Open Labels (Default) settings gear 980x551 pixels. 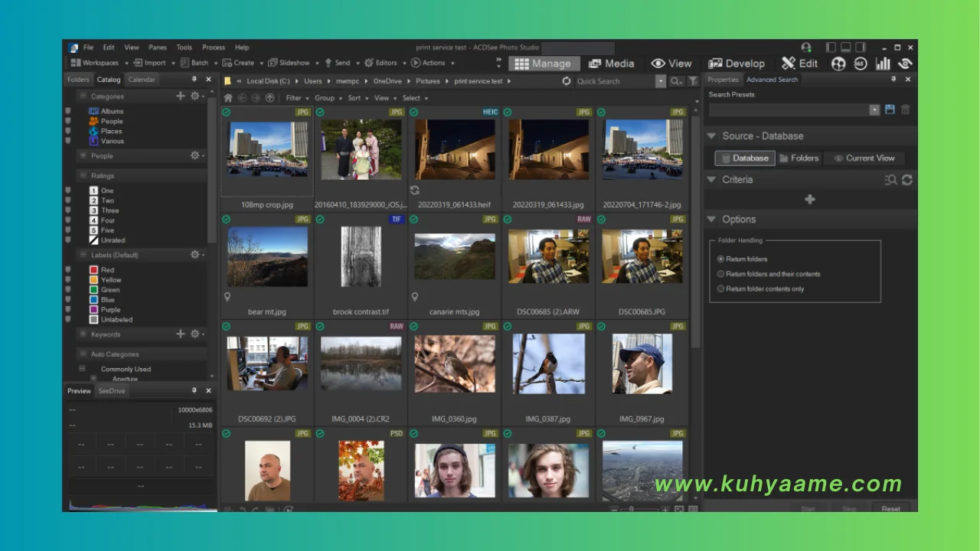pyautogui.click(x=197, y=254)
